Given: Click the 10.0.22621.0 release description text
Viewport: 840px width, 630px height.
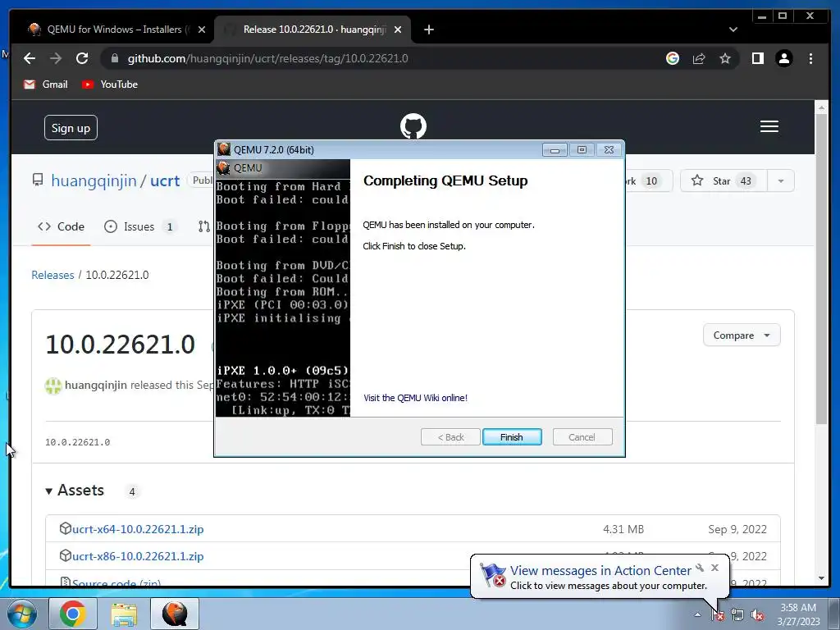Looking at the screenshot, I should (x=77, y=442).
